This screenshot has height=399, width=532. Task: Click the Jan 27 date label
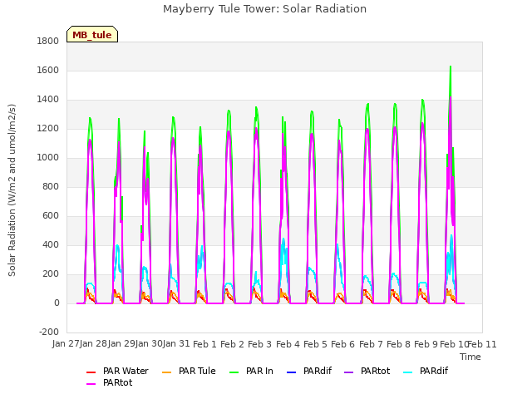(66, 343)
